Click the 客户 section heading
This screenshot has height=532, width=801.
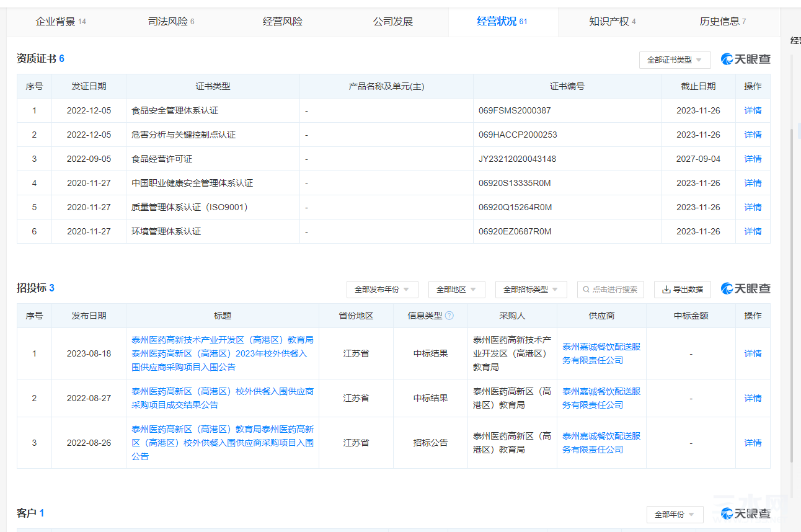pyautogui.click(x=30, y=513)
